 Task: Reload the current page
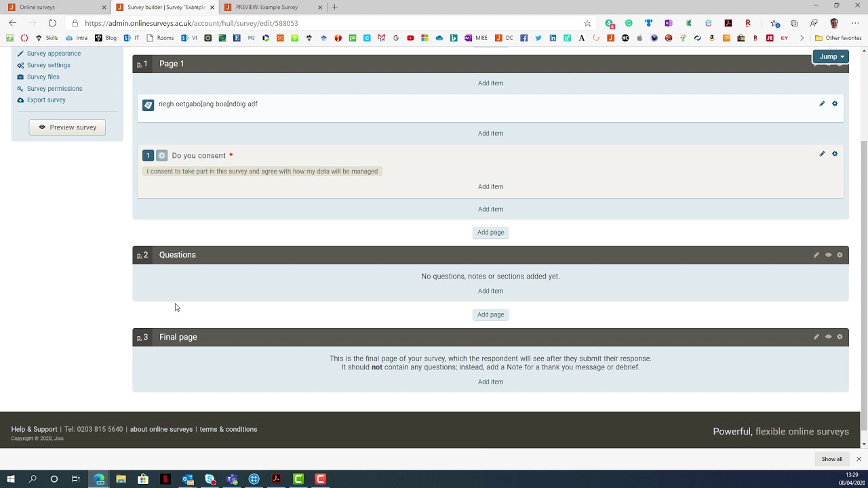tap(52, 23)
